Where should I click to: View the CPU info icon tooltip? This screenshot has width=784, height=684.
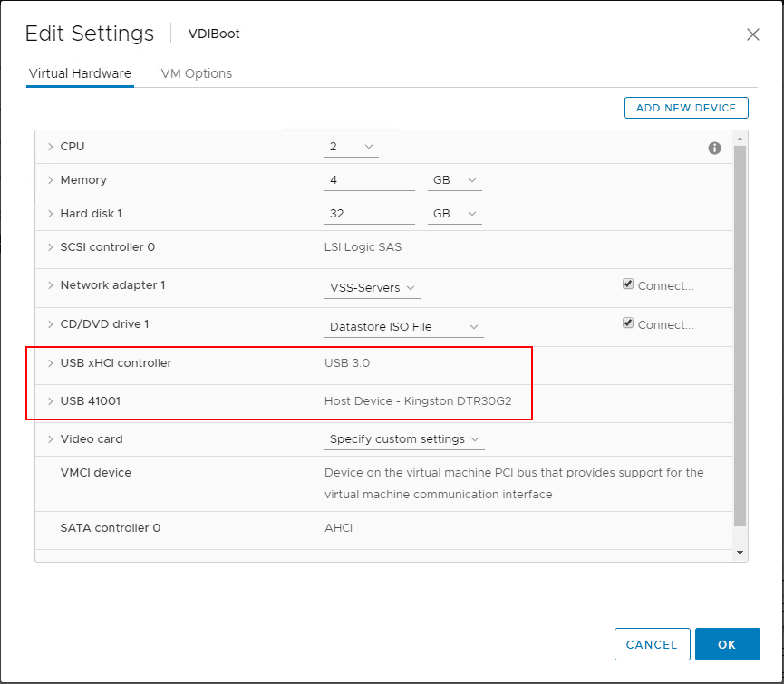click(714, 148)
